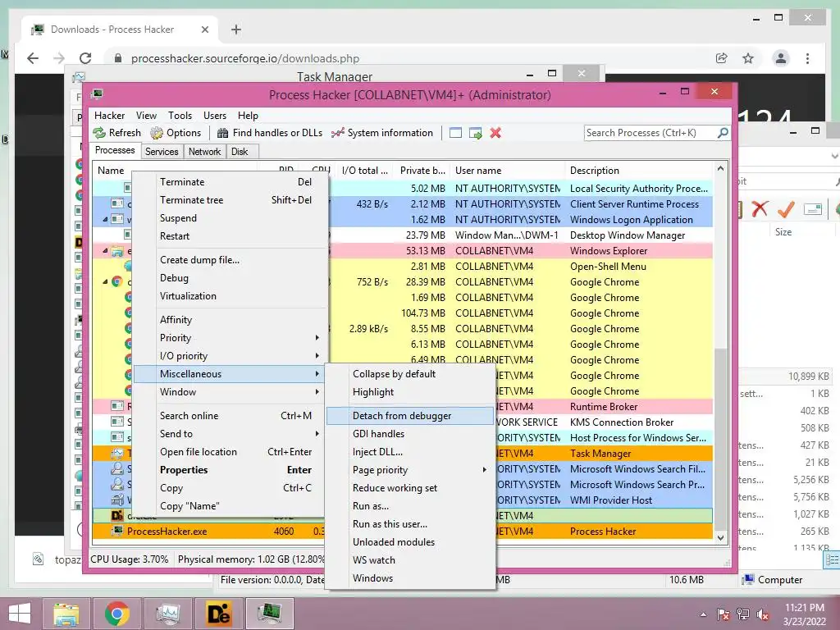Click red X icon in background window
Image resolution: width=840 pixels, height=630 pixels.
point(760,208)
